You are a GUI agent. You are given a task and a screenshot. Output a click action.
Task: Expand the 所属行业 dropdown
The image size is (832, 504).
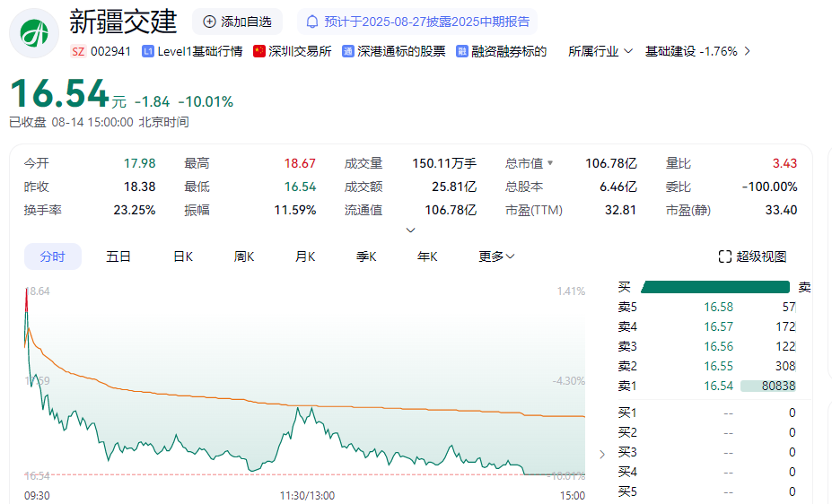600,51
